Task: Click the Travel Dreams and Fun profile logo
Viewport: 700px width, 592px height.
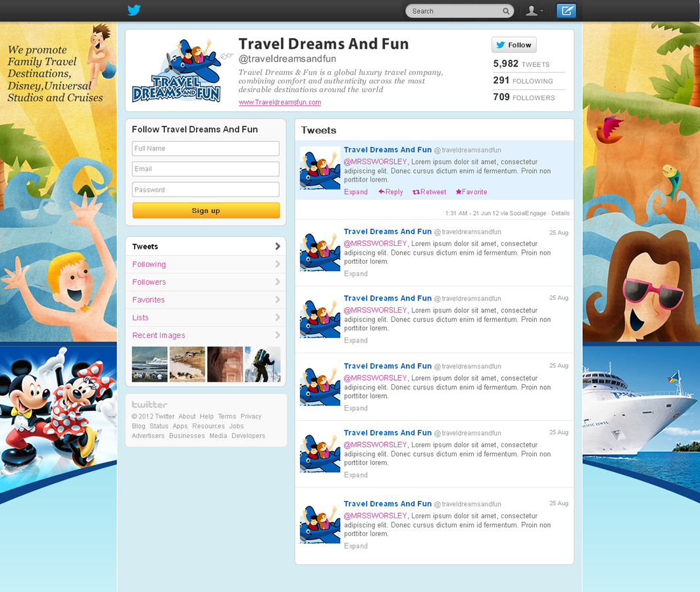Action: 178,70
